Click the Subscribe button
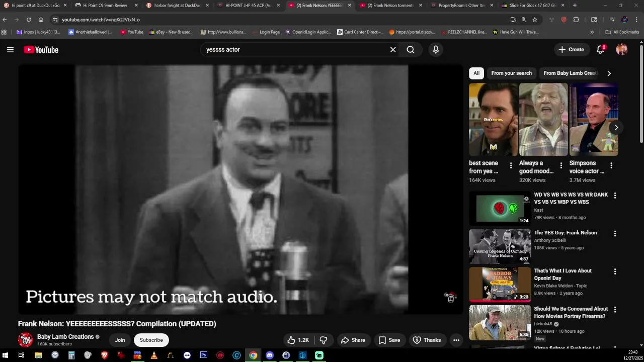Image resolution: width=644 pixels, height=362 pixels. pos(151,340)
